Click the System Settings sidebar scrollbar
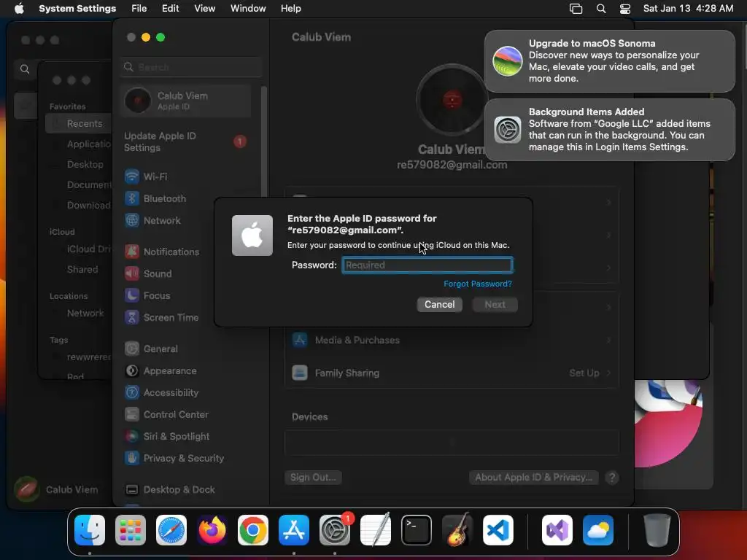 (263, 143)
